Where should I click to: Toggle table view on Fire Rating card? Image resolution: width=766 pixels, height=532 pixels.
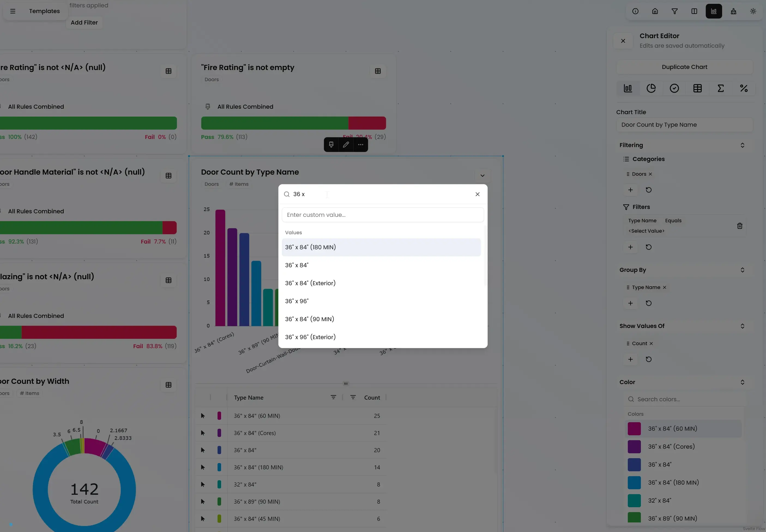tap(378, 71)
